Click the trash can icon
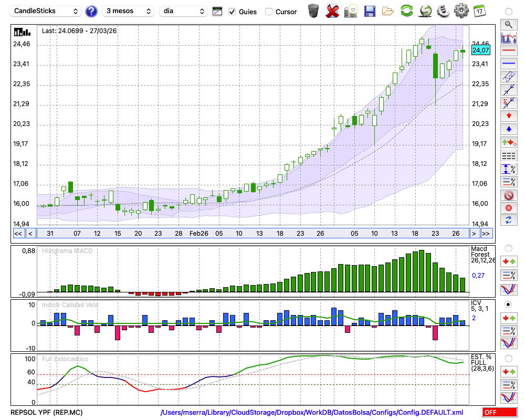Viewport: 525px width, 420px height. coord(313,11)
